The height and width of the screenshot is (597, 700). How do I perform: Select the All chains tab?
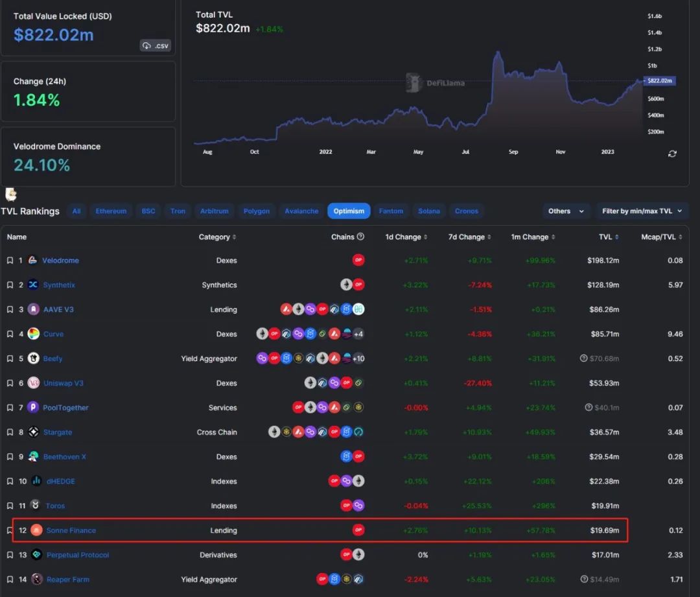pos(76,211)
